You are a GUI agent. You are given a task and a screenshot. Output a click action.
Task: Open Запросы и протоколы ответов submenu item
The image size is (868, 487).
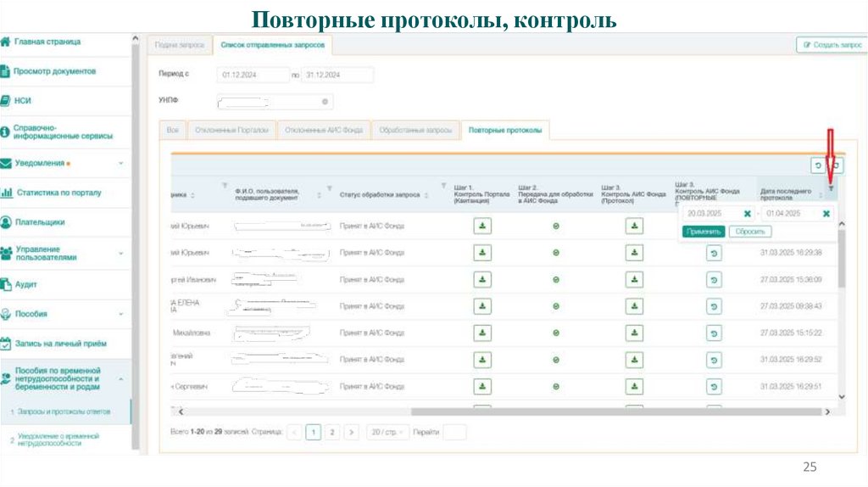[x=64, y=411]
